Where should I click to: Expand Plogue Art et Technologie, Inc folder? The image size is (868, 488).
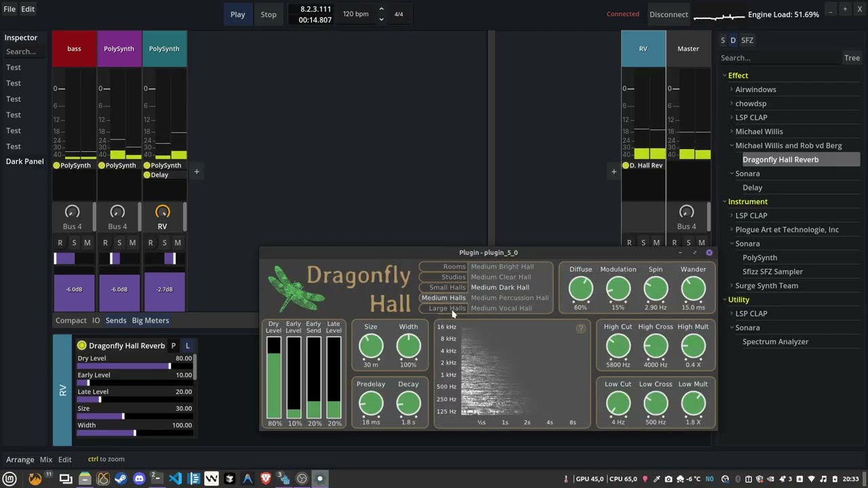[732, 230]
